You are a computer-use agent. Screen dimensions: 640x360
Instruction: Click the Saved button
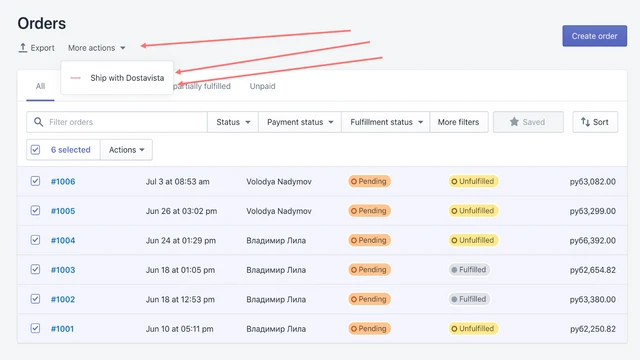(528, 122)
